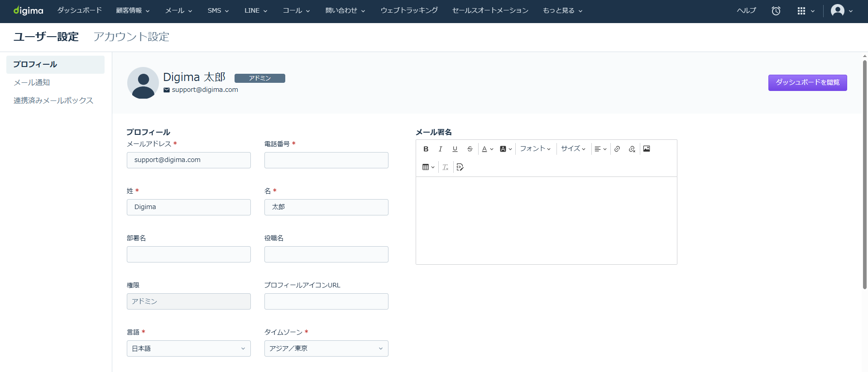Expand the メール menu in navbar
The height and width of the screenshot is (372, 868).
pyautogui.click(x=179, y=10)
